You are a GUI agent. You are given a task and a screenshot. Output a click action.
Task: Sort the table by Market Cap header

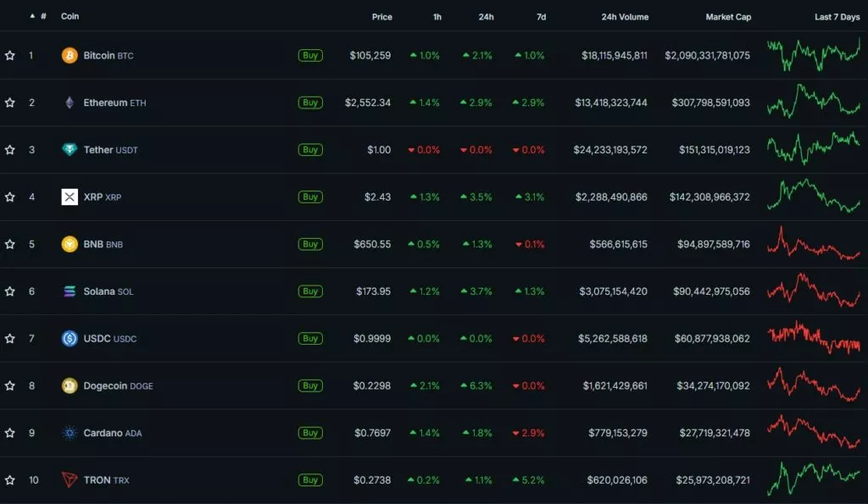(727, 17)
